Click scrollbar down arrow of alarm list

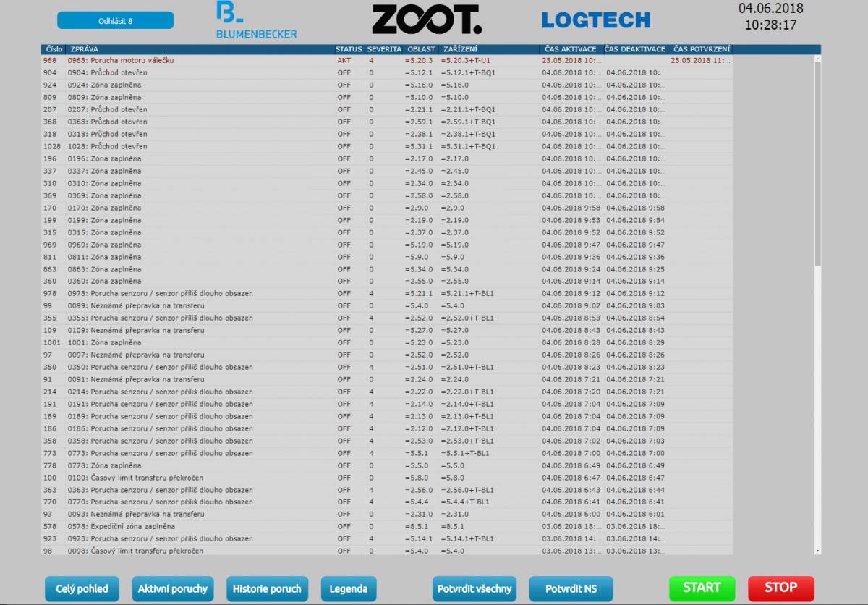click(818, 550)
